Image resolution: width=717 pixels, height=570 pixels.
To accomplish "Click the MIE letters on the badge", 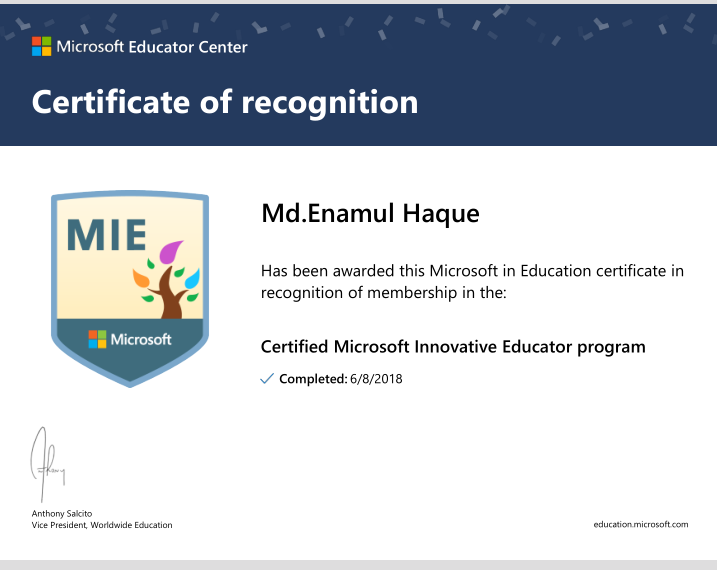I will 107,235.
